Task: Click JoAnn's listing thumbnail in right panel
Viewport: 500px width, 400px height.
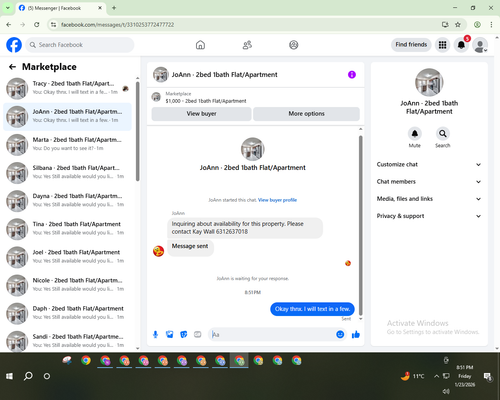Action: pos(429,82)
